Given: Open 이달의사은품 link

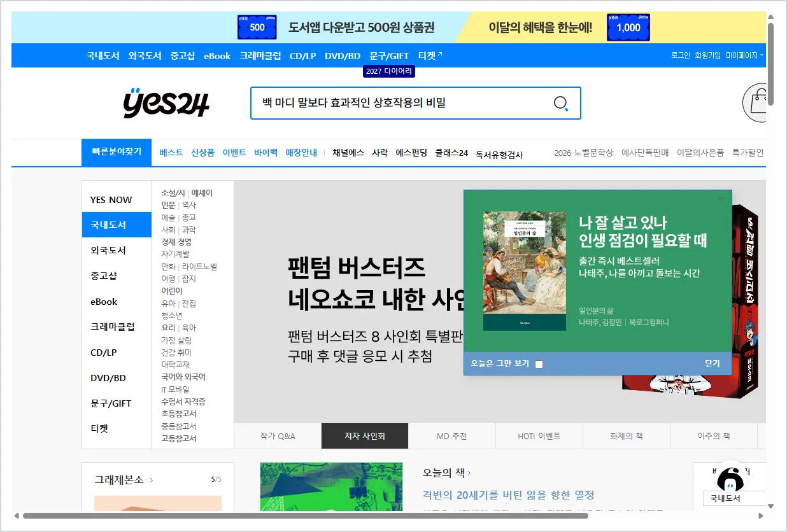Looking at the screenshot, I should click(x=700, y=153).
